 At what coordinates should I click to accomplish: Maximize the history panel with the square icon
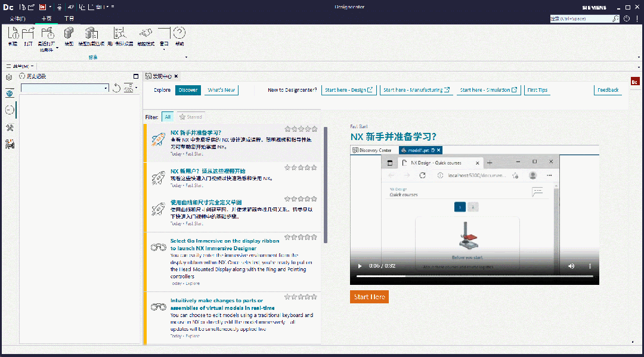click(136, 76)
